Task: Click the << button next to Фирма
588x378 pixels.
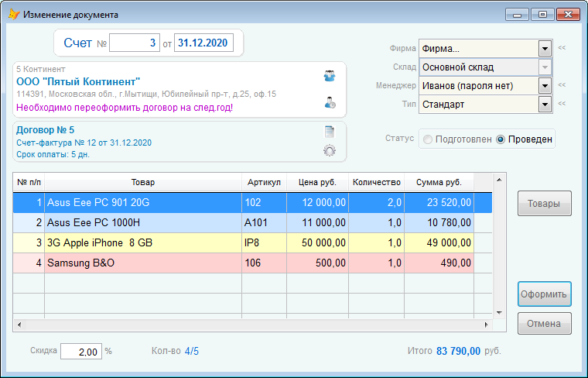Action: point(562,48)
